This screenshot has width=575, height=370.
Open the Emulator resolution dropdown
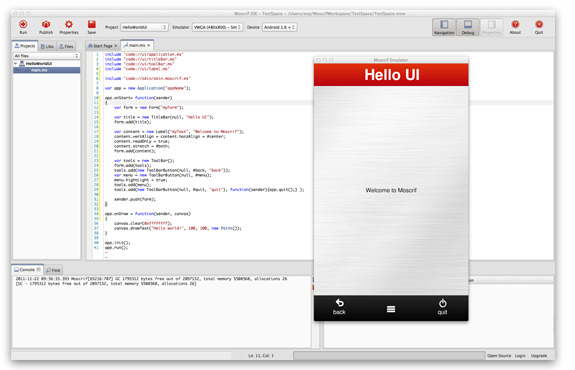(x=217, y=27)
